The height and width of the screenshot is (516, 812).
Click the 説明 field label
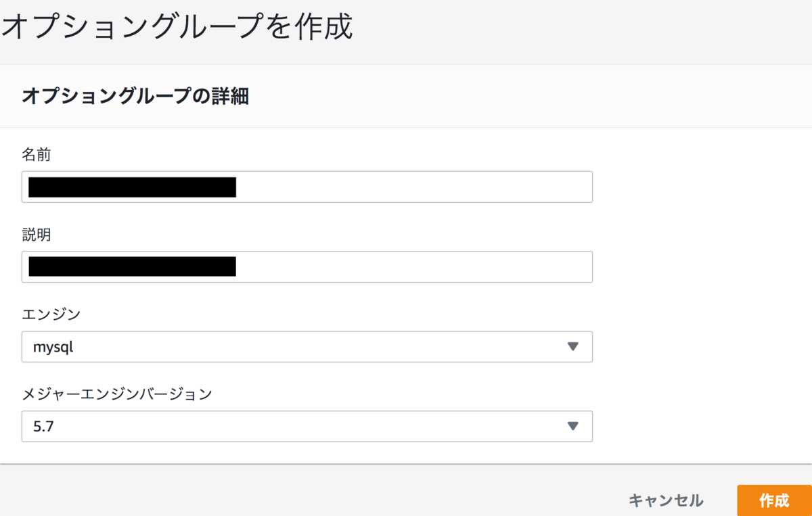[x=34, y=235]
